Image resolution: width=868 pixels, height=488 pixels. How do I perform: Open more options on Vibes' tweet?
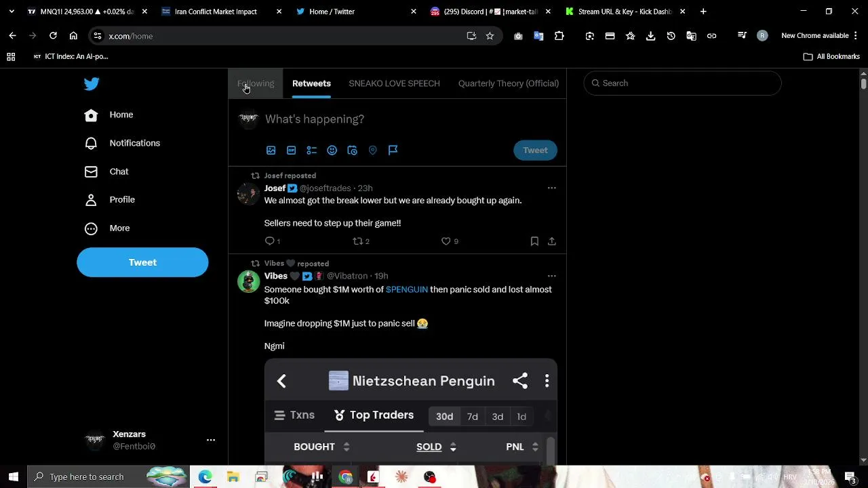[x=551, y=277]
